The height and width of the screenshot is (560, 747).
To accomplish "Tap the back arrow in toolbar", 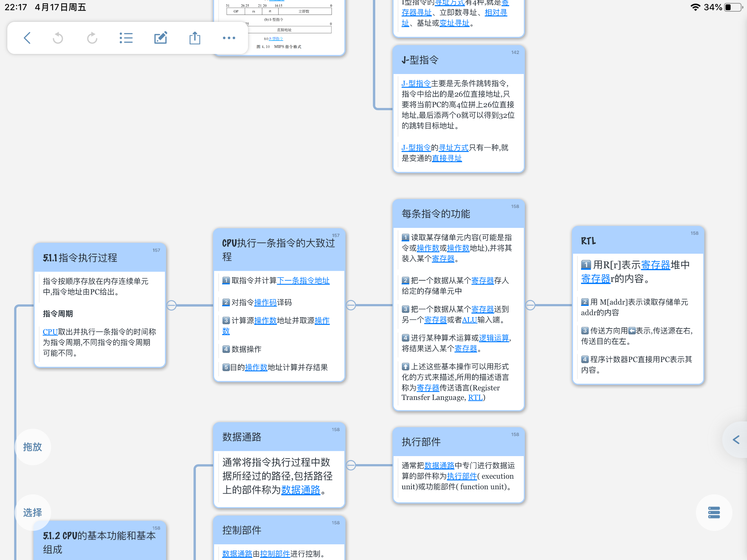I will tap(27, 38).
